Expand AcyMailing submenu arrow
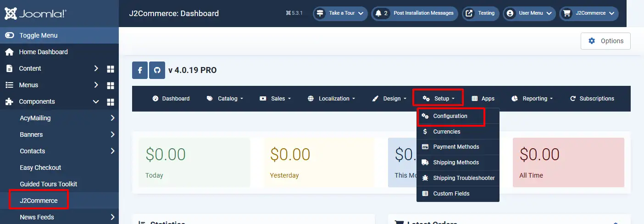Viewport: 644px width, 224px height. tap(112, 118)
